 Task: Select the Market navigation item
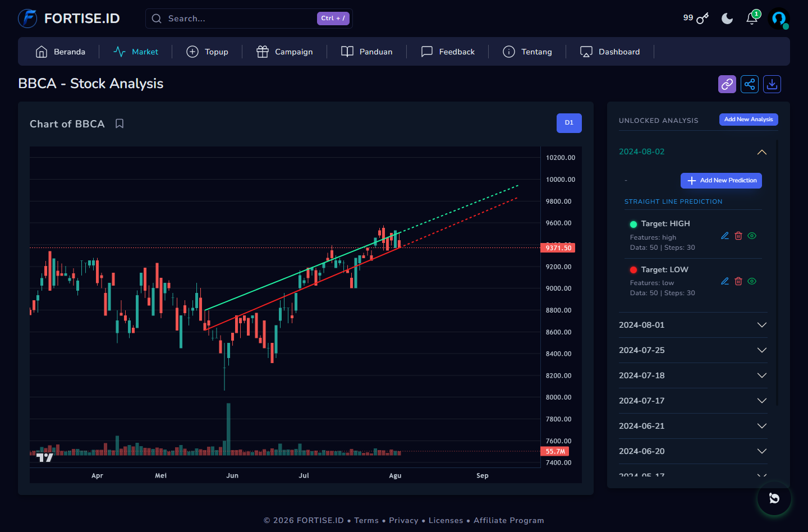pos(136,52)
